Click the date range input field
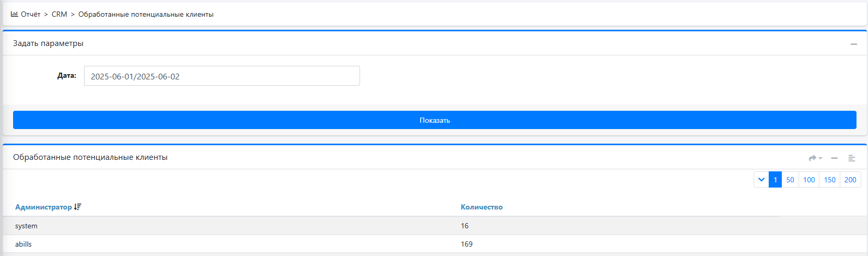The width and height of the screenshot is (868, 256). [222, 76]
